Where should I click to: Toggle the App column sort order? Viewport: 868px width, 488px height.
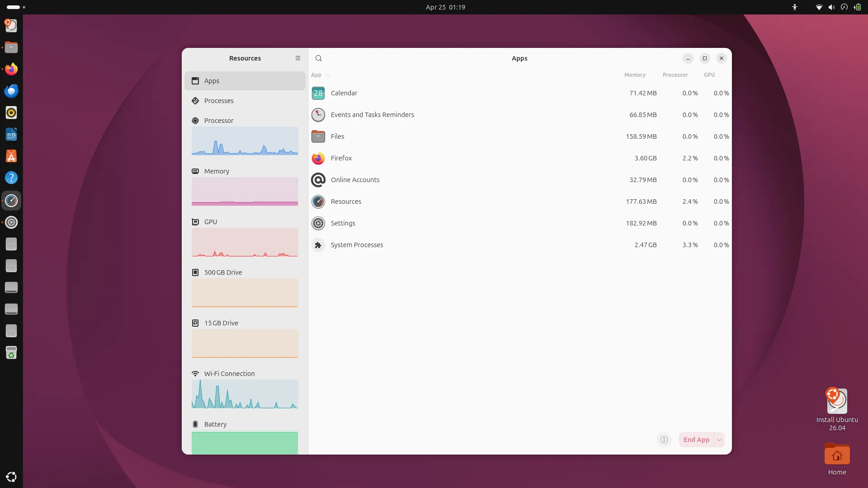[320, 75]
